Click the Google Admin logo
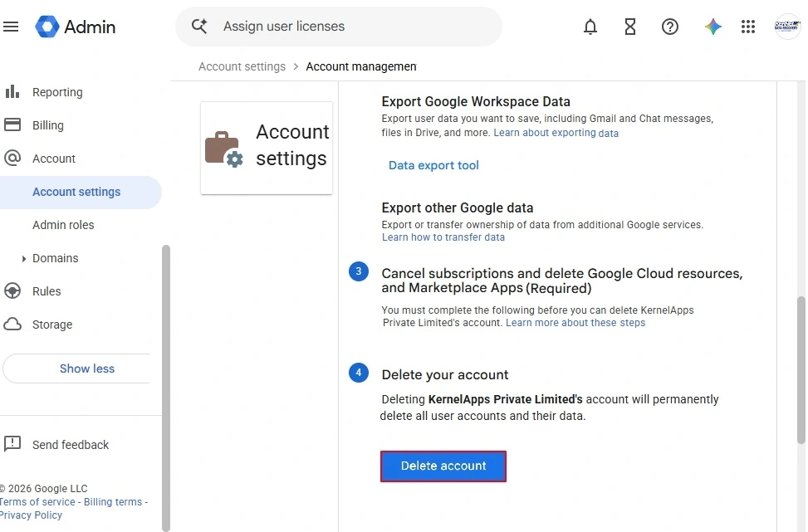Image resolution: width=808 pixels, height=532 pixels. pos(76,27)
